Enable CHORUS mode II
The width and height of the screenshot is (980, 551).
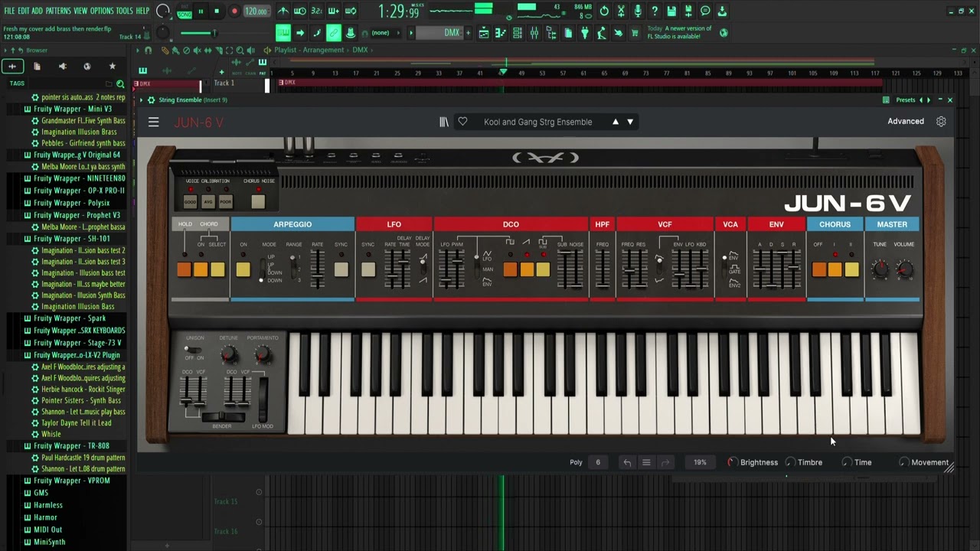[851, 269]
